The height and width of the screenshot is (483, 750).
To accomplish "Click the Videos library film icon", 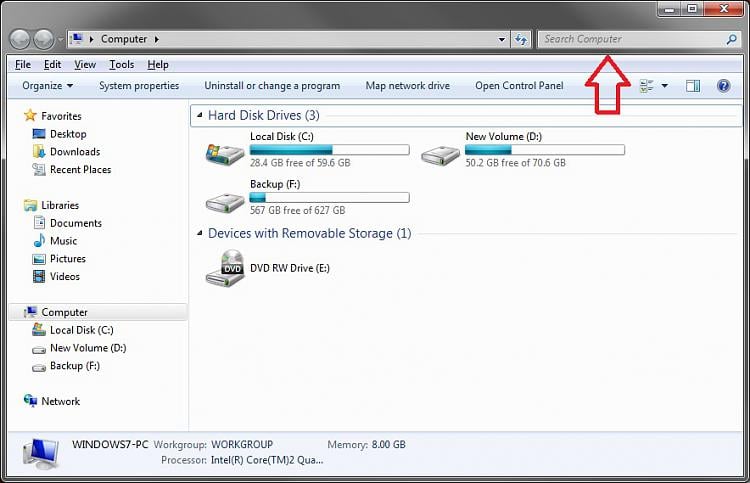I will (x=39, y=276).
